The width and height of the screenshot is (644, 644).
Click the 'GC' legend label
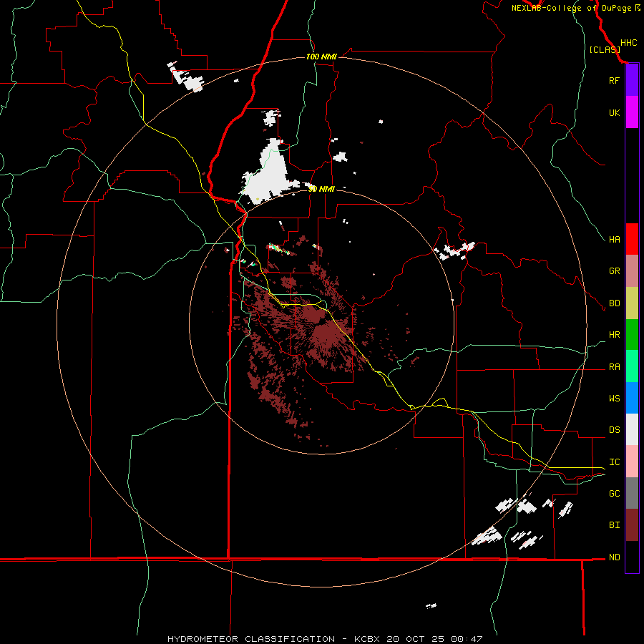point(614,494)
